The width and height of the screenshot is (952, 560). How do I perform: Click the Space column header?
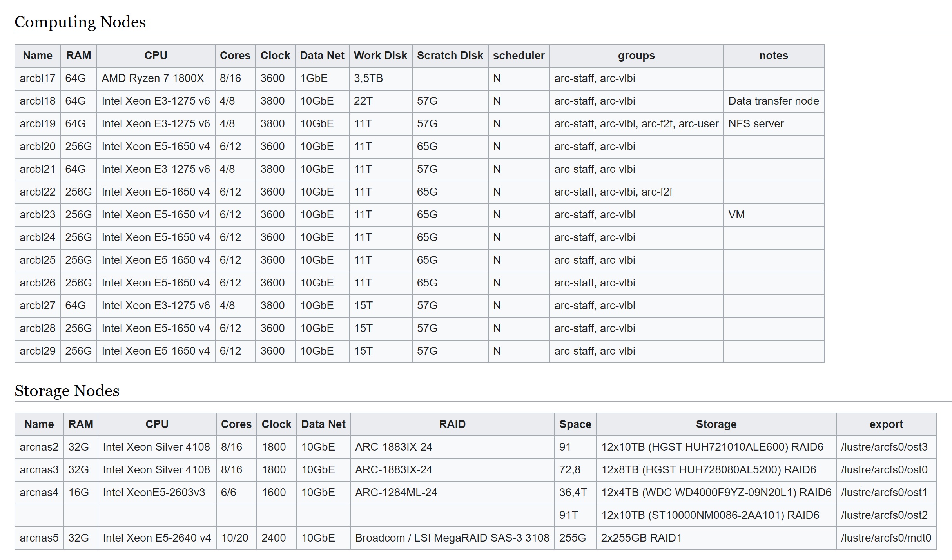point(575,424)
